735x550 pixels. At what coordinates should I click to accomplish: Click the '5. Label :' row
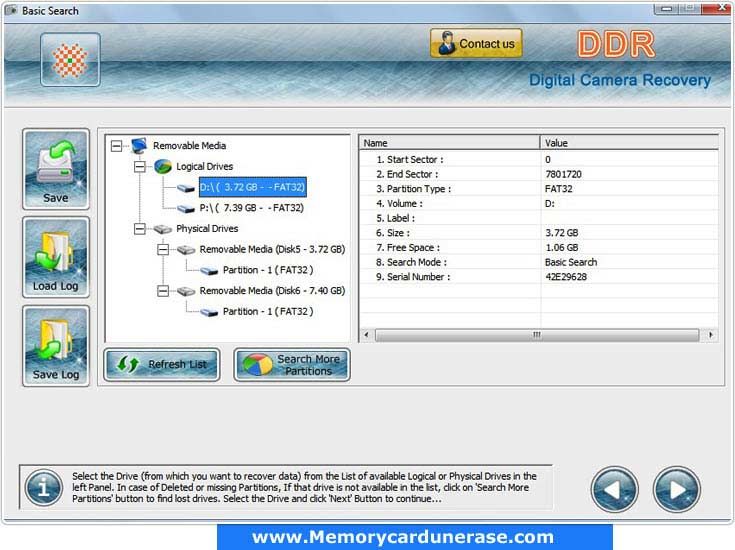point(539,218)
